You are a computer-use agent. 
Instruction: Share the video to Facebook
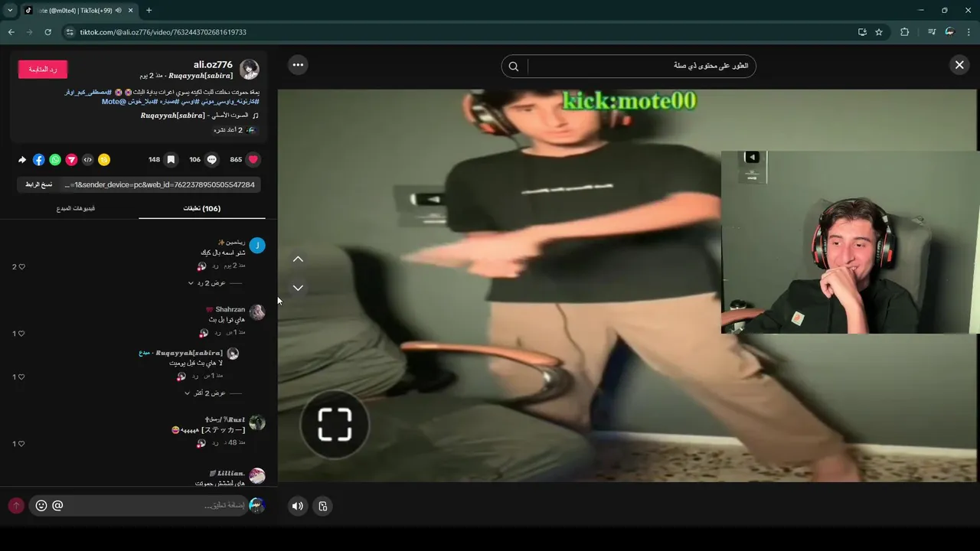(x=39, y=160)
